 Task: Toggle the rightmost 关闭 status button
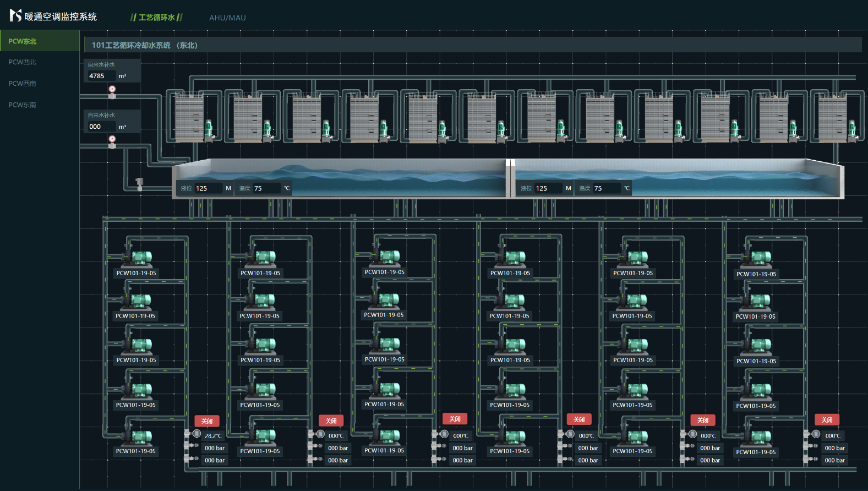coord(827,420)
